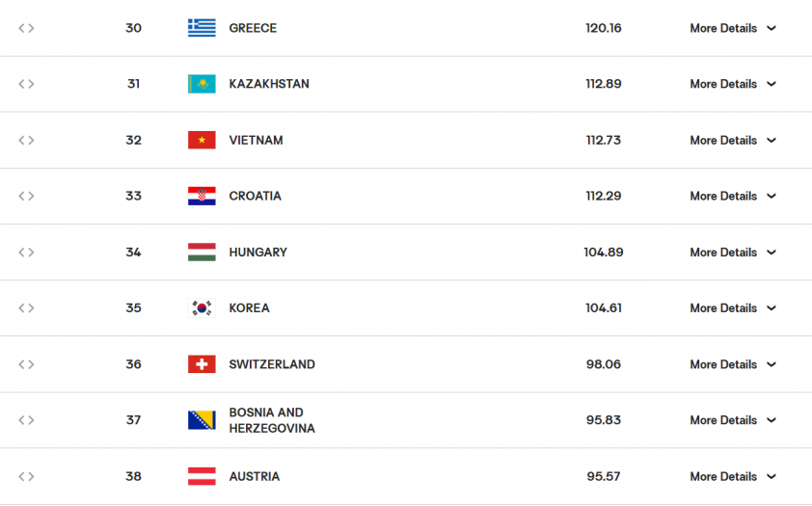Select the Hungary flag icon
The width and height of the screenshot is (812, 506).
tap(202, 253)
